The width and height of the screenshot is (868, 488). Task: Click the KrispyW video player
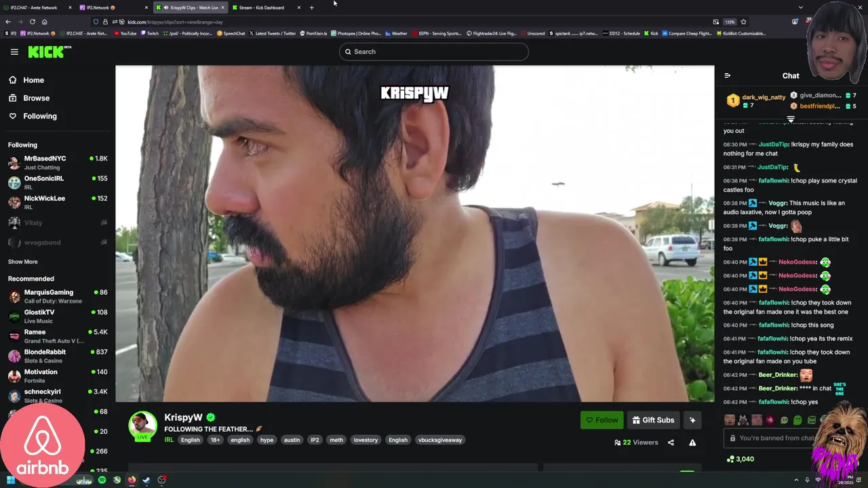click(414, 234)
